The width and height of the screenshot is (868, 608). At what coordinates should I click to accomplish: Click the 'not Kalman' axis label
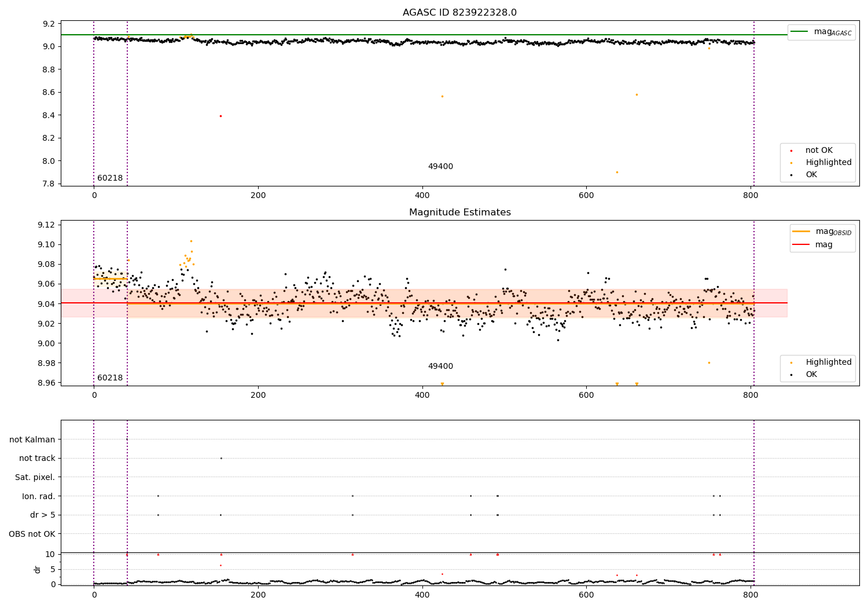point(32,439)
